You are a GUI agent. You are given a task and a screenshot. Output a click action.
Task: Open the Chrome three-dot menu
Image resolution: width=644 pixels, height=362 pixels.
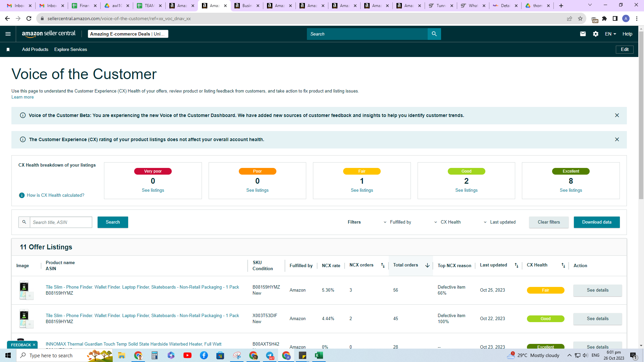point(637,18)
